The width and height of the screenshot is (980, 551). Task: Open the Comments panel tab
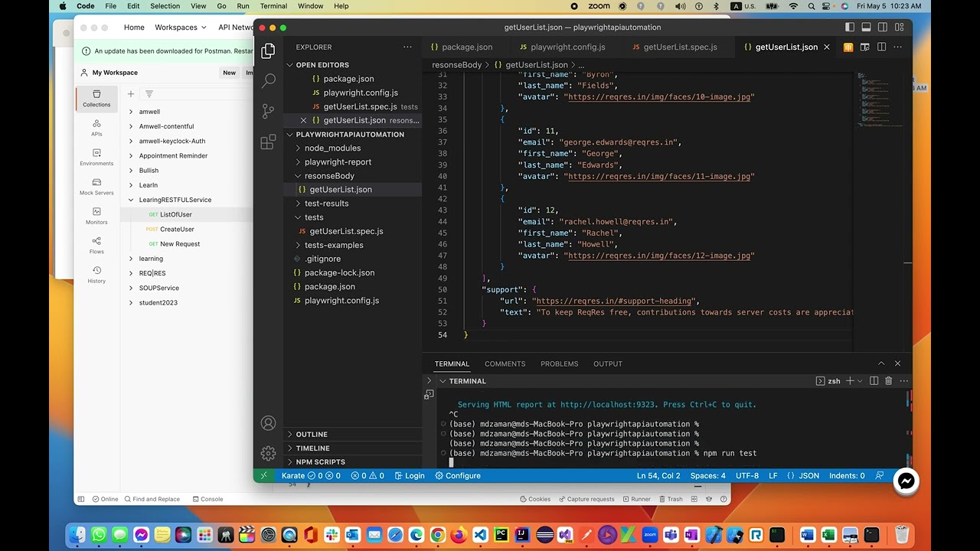coord(505,364)
